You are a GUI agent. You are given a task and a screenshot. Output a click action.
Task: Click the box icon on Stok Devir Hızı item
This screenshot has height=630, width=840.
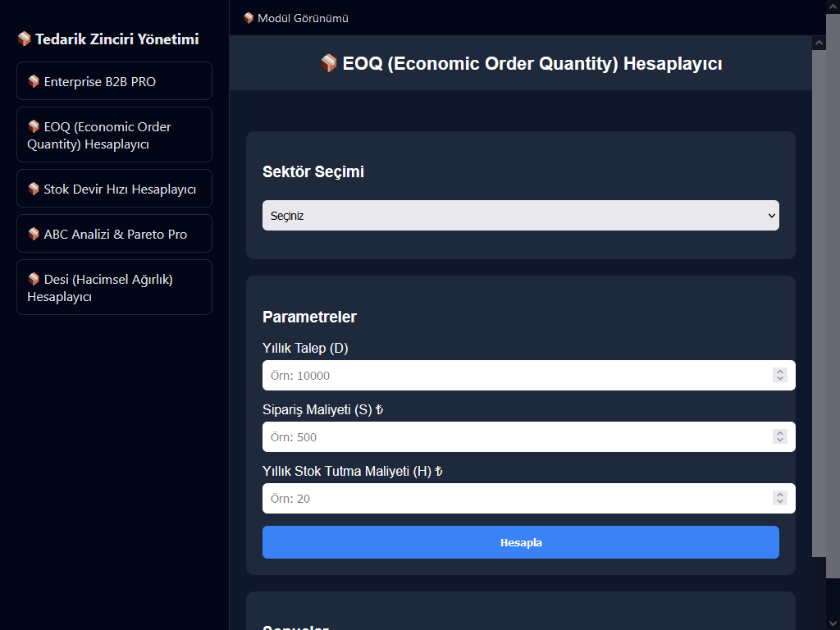[34, 189]
